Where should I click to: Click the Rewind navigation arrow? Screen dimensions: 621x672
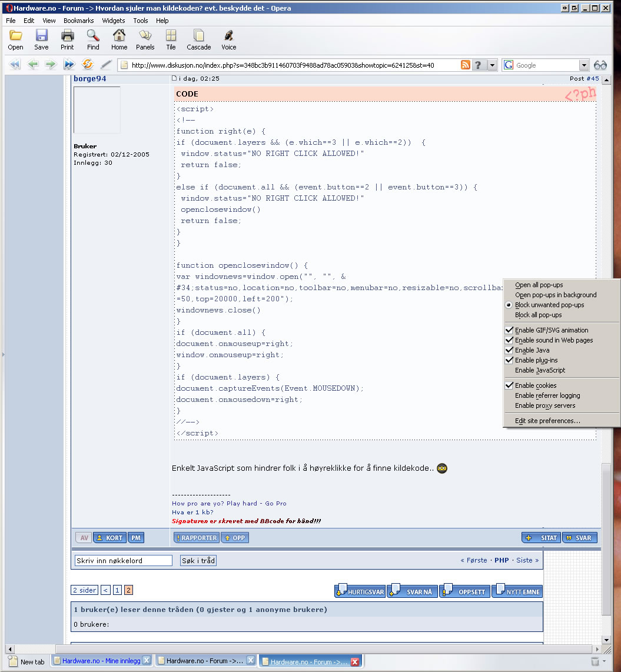tap(15, 65)
